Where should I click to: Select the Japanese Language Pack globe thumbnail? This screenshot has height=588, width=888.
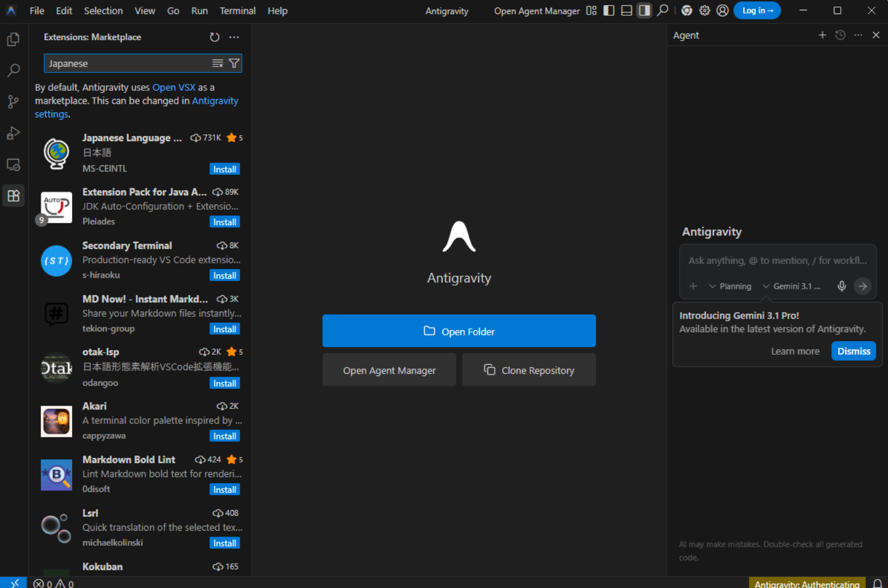coord(56,154)
